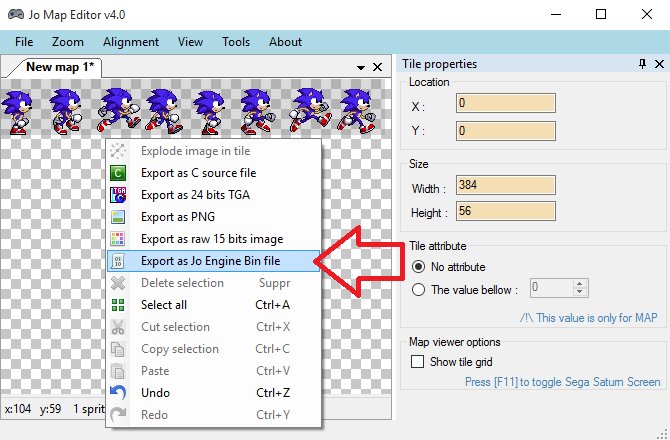Maximize the Jo Map Editor window
Image resolution: width=670 pixels, height=440 pixels.
pyautogui.click(x=601, y=14)
